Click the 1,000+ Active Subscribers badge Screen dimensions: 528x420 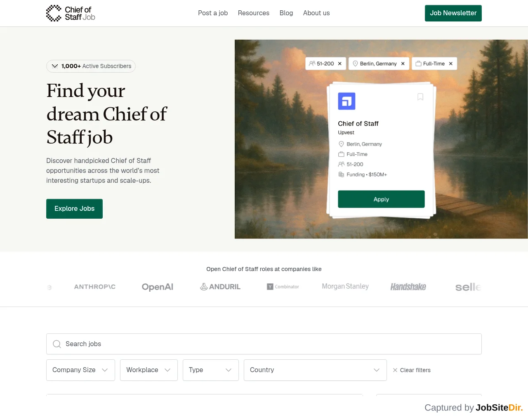point(91,66)
